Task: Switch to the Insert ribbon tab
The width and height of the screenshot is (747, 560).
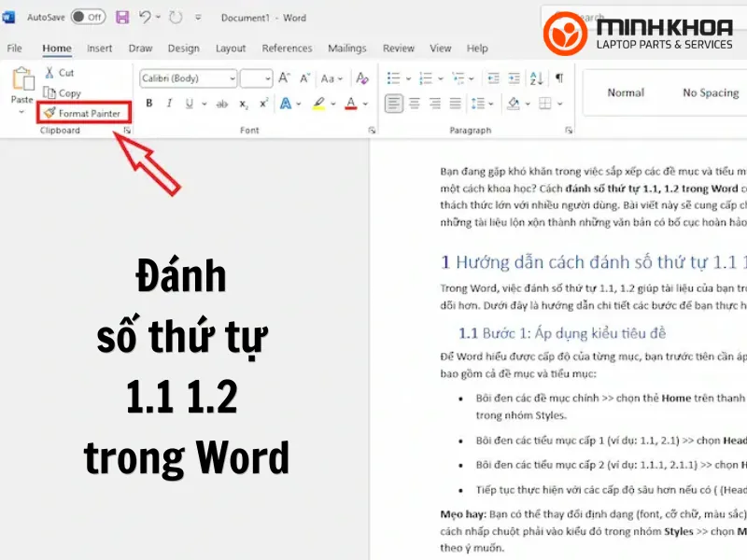Action: 99,49
